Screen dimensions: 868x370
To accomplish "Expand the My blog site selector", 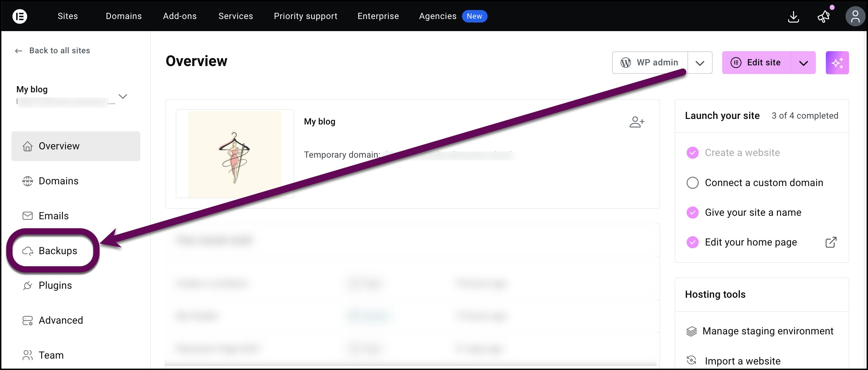I will coord(123,96).
